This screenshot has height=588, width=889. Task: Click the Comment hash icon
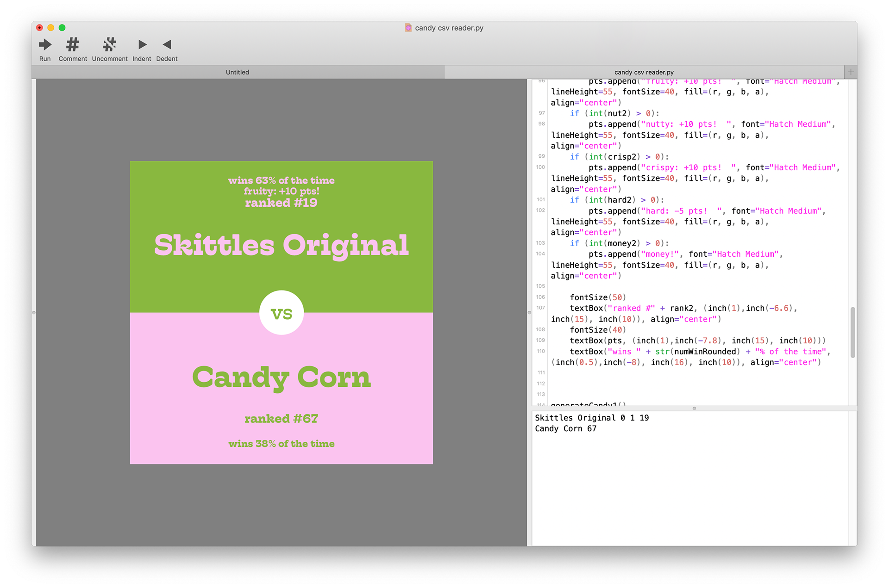[x=73, y=45]
